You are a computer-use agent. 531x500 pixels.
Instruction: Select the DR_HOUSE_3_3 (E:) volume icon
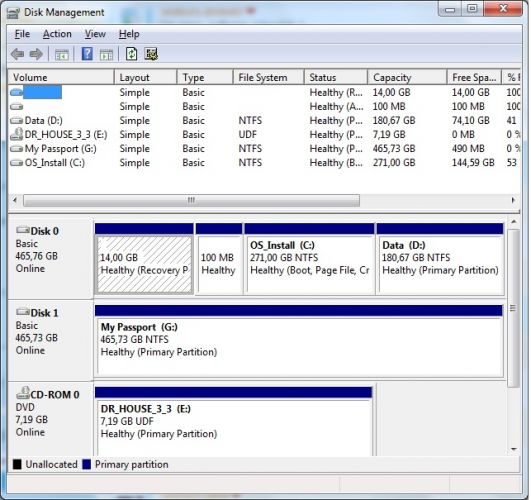[16, 135]
